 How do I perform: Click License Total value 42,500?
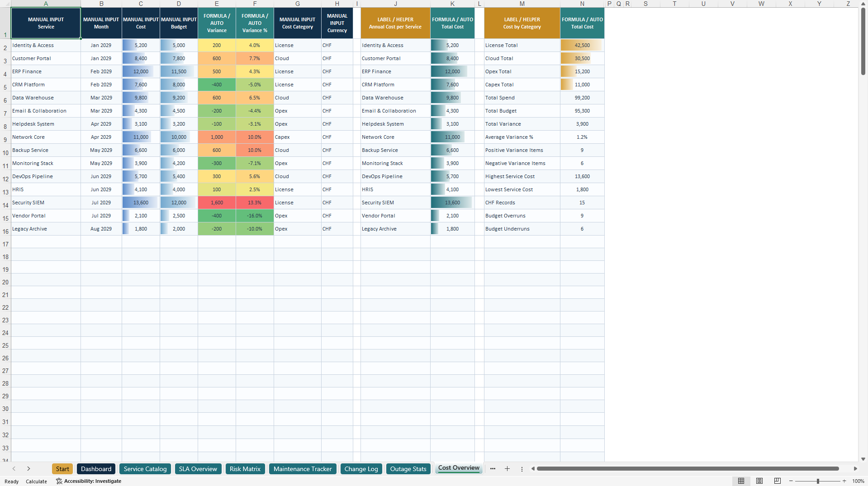582,45
